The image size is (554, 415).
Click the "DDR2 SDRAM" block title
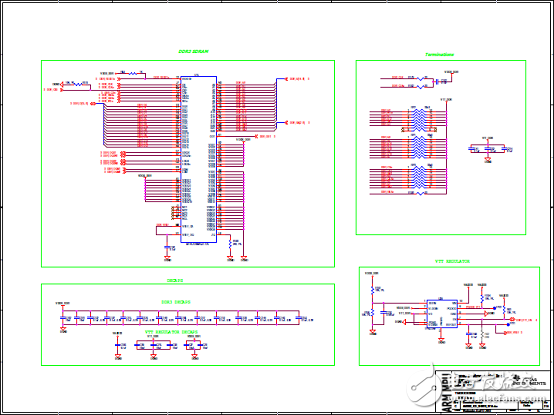point(193,52)
